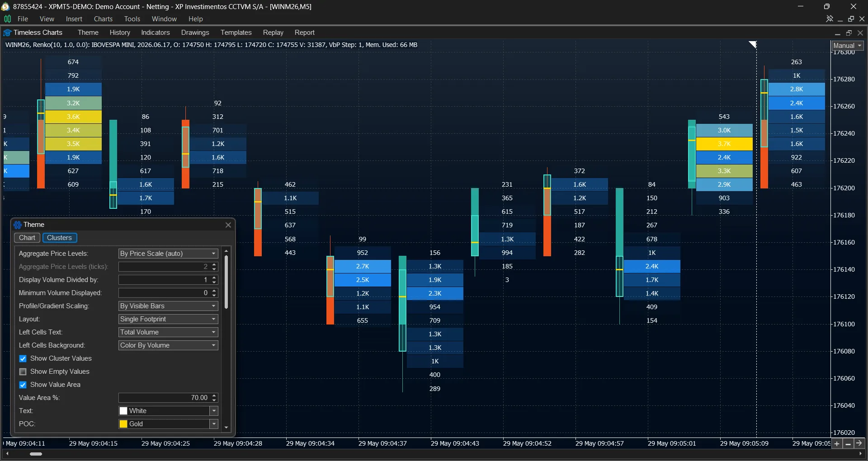Click the right arrow of the horizontal scrollbar
The height and width of the screenshot is (461, 868).
tap(861, 454)
